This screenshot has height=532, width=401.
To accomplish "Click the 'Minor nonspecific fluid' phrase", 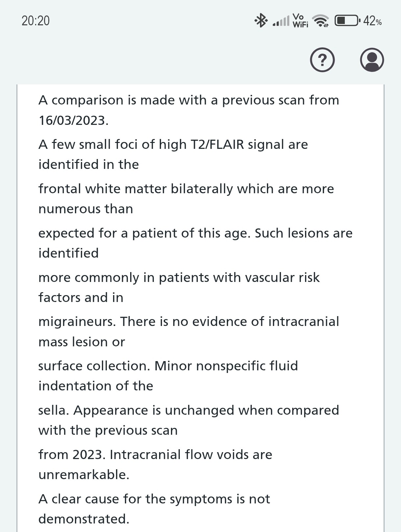I will (226, 366).
